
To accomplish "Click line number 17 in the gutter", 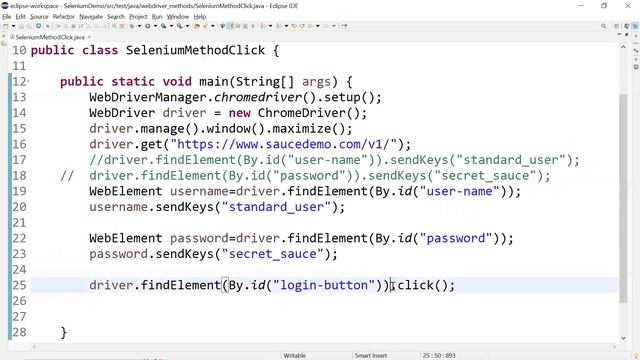I will [x=19, y=160].
